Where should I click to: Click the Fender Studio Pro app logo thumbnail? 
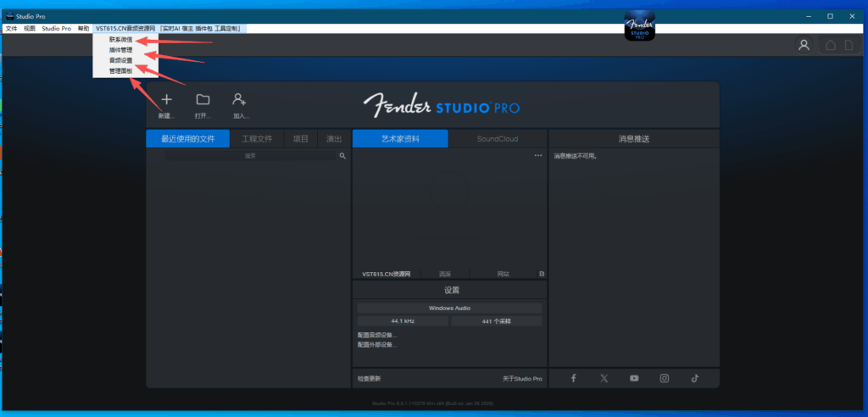pyautogui.click(x=640, y=25)
